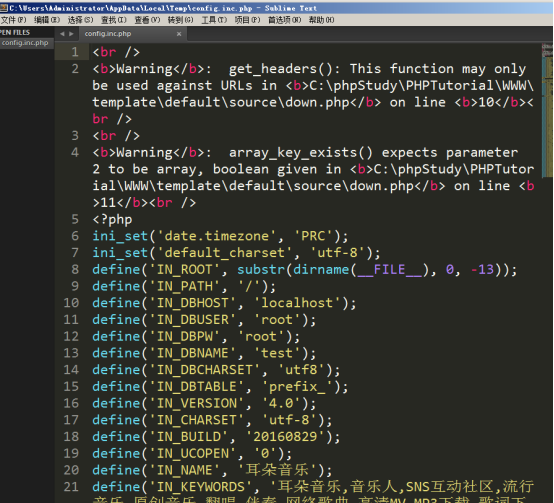
Task: Click the get_headers() warning text
Action: click(313, 94)
